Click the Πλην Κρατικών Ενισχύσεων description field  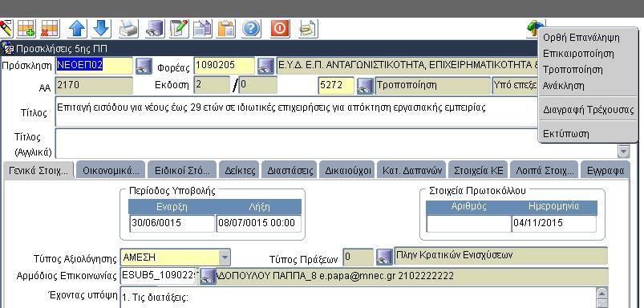coord(500,255)
